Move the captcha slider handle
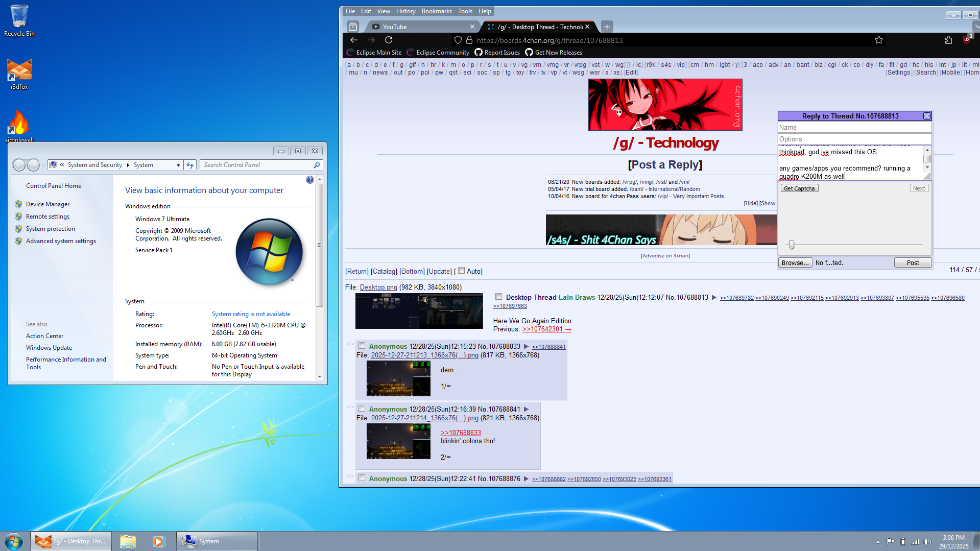Viewport: 980px width, 551px height. tap(791, 245)
